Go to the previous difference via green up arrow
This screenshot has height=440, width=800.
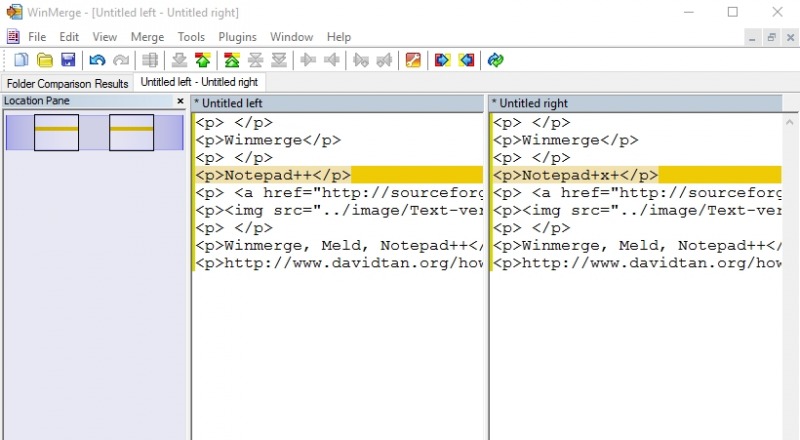203,60
